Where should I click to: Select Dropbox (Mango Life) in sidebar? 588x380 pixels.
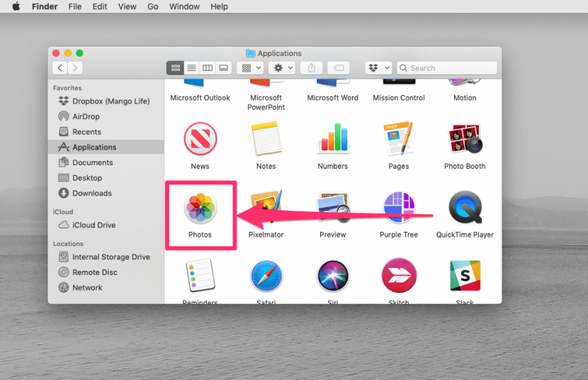point(106,101)
